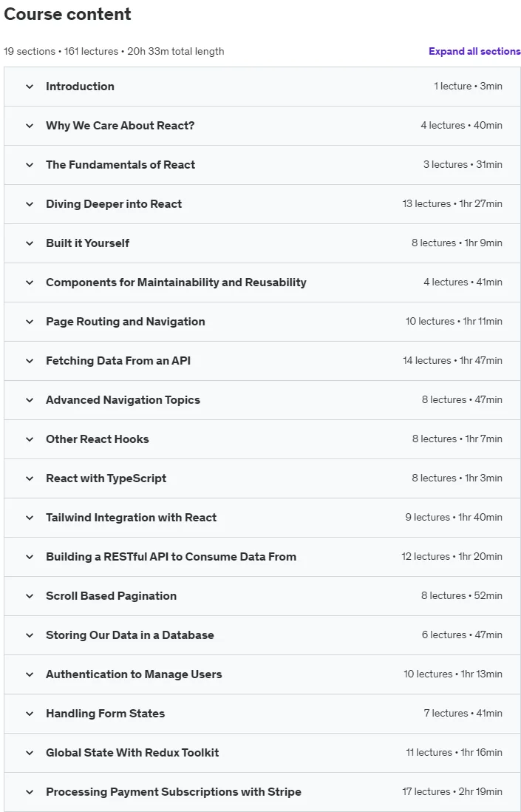The height and width of the screenshot is (812, 521).
Task: Click 17 lectures • 2hr 19min on Stripe row
Action: [x=452, y=791]
